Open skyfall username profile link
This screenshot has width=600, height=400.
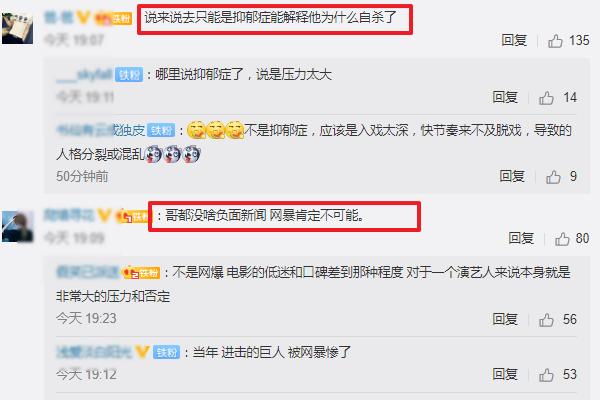click(x=84, y=75)
